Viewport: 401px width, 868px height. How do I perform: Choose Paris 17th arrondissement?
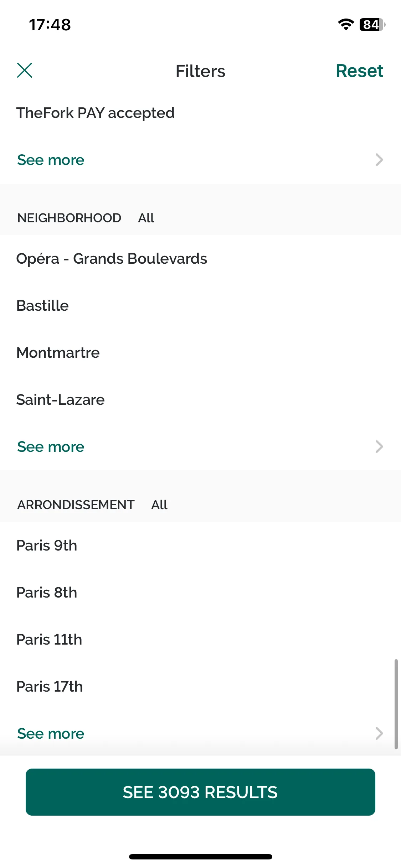pyautogui.click(x=200, y=687)
